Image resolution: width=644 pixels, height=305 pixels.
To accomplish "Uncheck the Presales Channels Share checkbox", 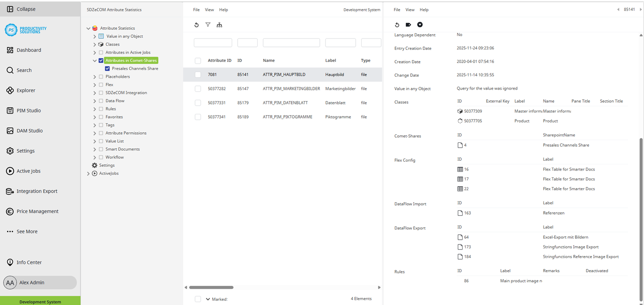I will (x=107, y=68).
